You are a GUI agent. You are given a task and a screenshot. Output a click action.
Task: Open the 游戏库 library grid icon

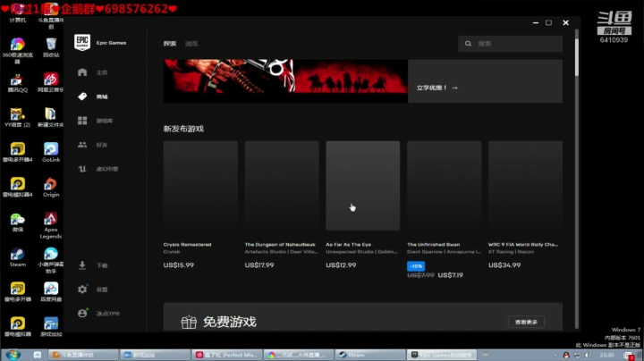tap(82, 121)
